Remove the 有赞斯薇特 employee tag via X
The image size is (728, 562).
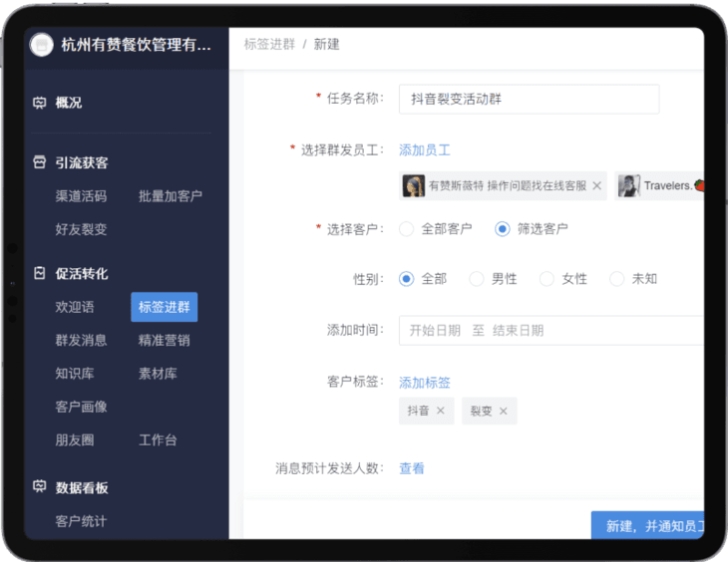click(x=596, y=186)
